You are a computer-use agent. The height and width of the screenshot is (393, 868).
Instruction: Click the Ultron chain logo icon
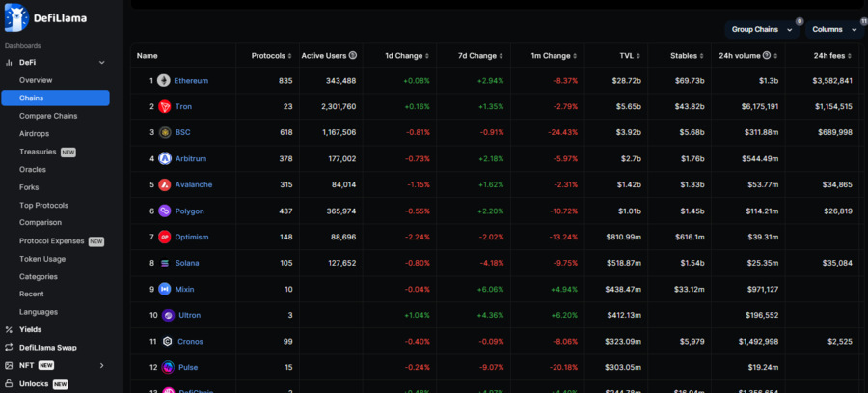coord(168,315)
